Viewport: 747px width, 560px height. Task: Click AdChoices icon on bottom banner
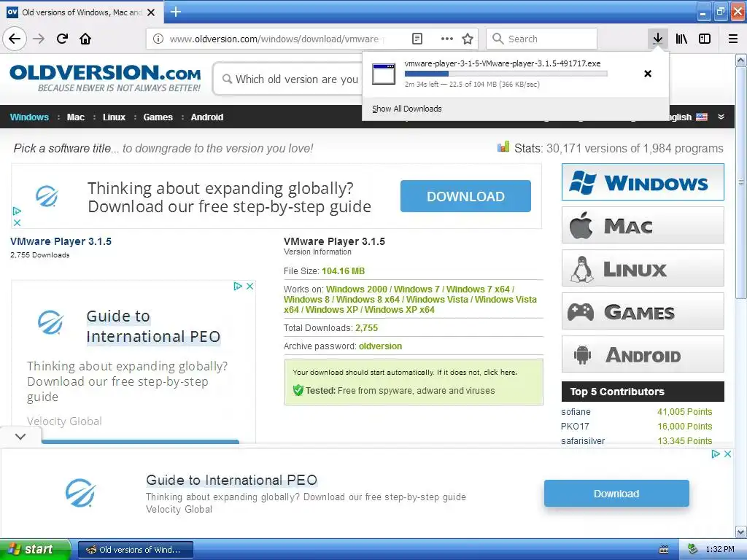coord(716,454)
